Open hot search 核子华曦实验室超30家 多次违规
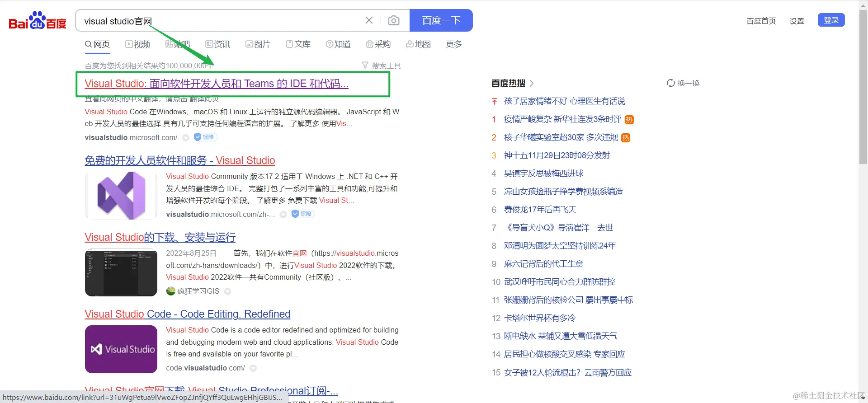The image size is (868, 403). tap(561, 137)
